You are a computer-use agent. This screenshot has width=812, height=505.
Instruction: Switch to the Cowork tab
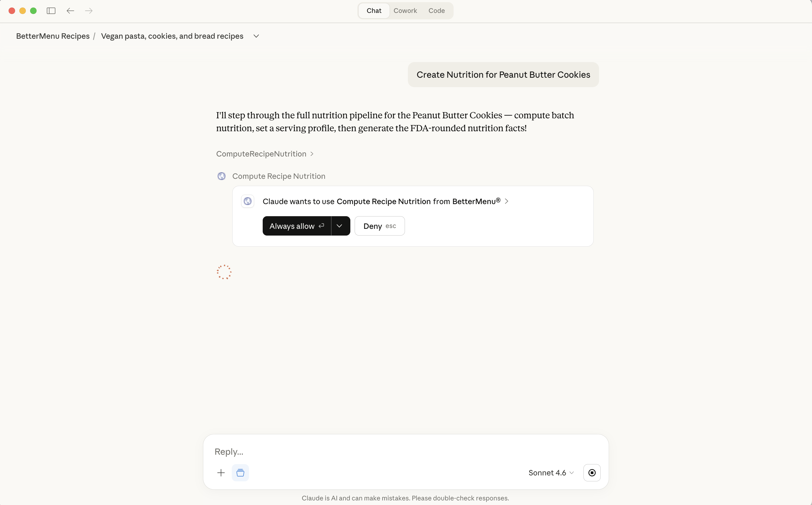405,10
